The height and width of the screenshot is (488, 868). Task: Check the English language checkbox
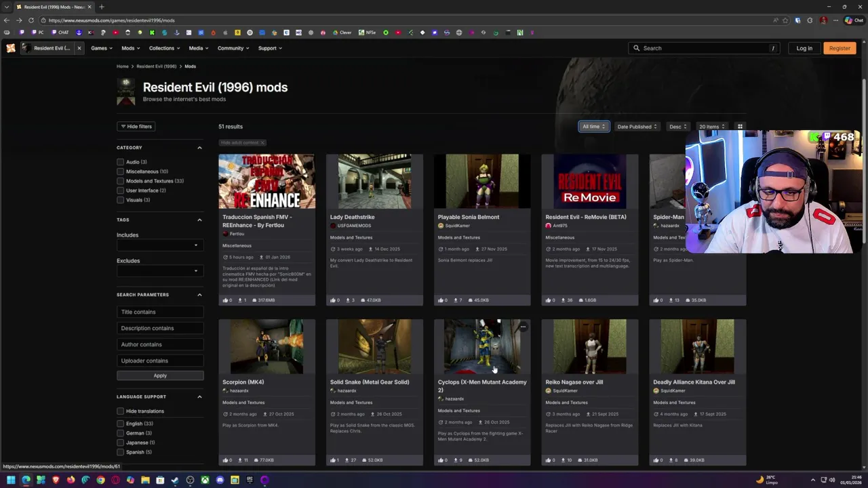tap(120, 424)
